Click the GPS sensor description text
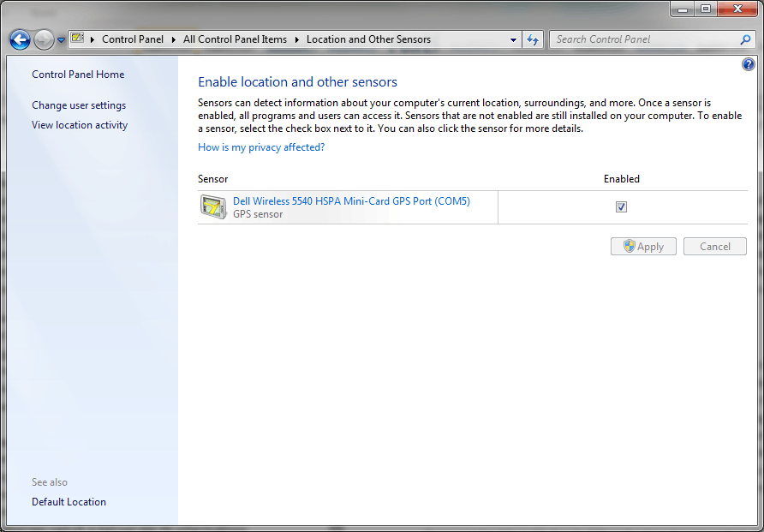Screen dimensions: 764x532 (x=258, y=214)
